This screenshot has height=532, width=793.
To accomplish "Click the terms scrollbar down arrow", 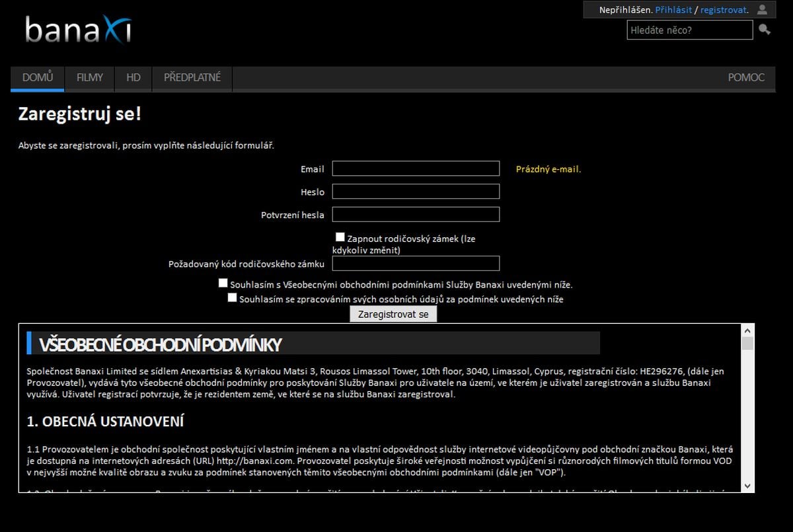I will click(x=747, y=486).
